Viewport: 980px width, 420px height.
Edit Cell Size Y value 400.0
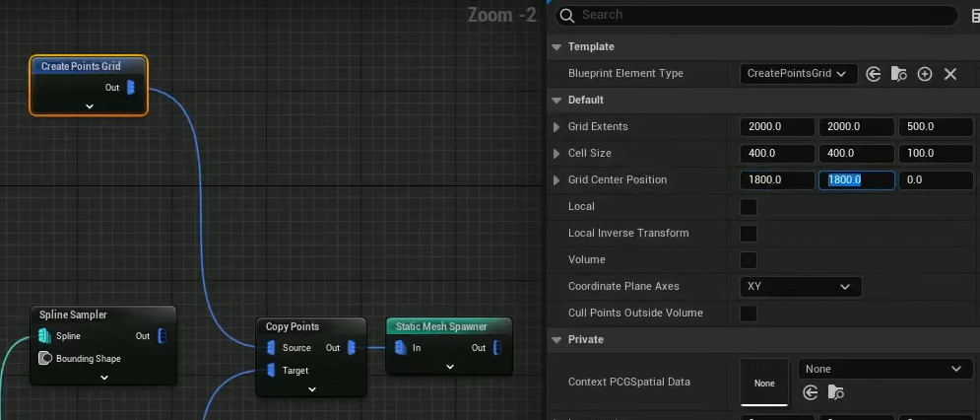[856, 154]
